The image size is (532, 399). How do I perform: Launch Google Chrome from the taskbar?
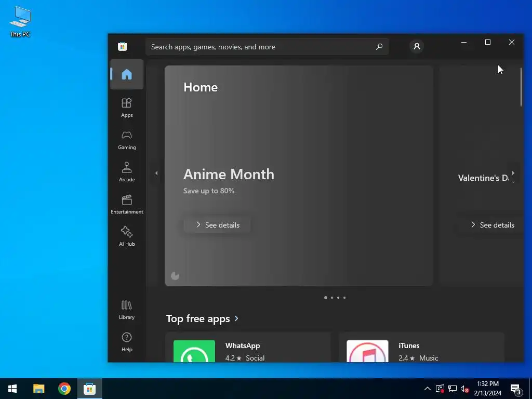64,389
